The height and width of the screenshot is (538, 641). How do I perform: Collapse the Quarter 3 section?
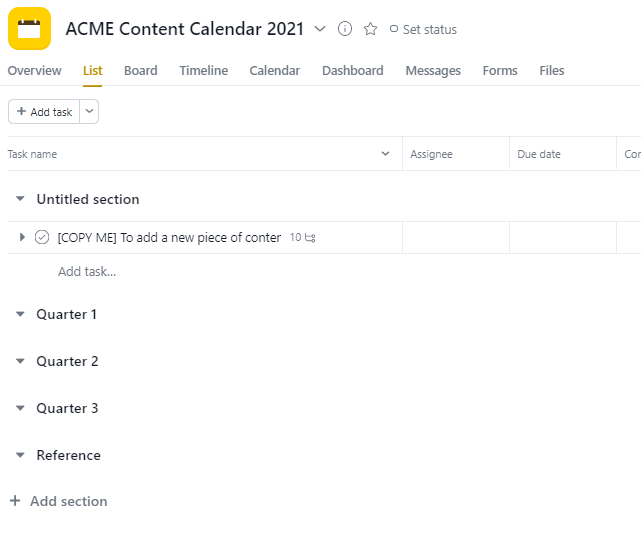[x=20, y=408]
